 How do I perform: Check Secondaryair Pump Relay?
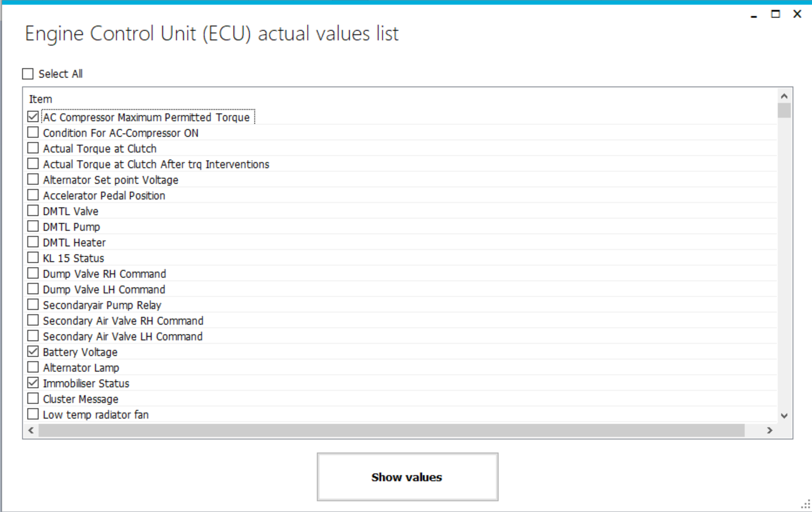pyautogui.click(x=33, y=305)
